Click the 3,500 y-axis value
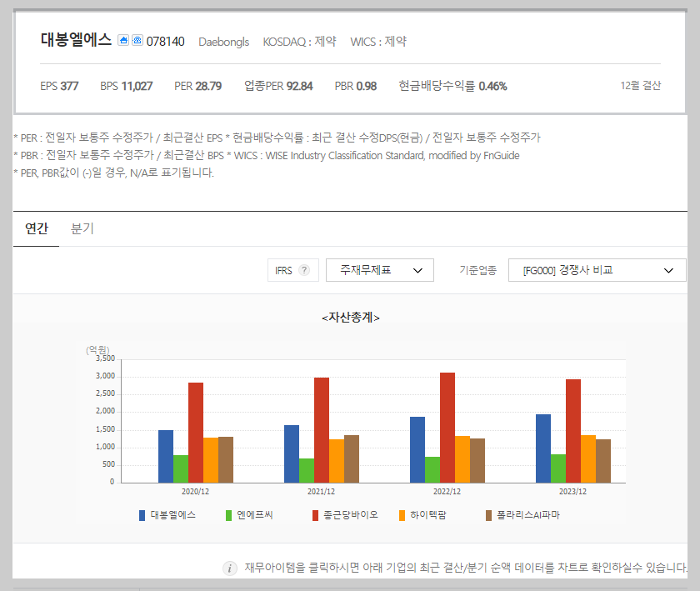 [105, 358]
